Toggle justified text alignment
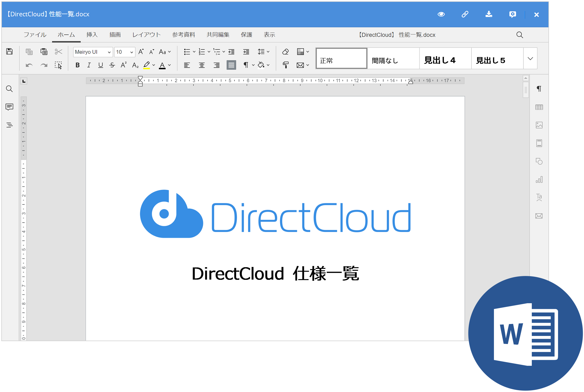The width and height of the screenshot is (584, 392). pos(231,65)
